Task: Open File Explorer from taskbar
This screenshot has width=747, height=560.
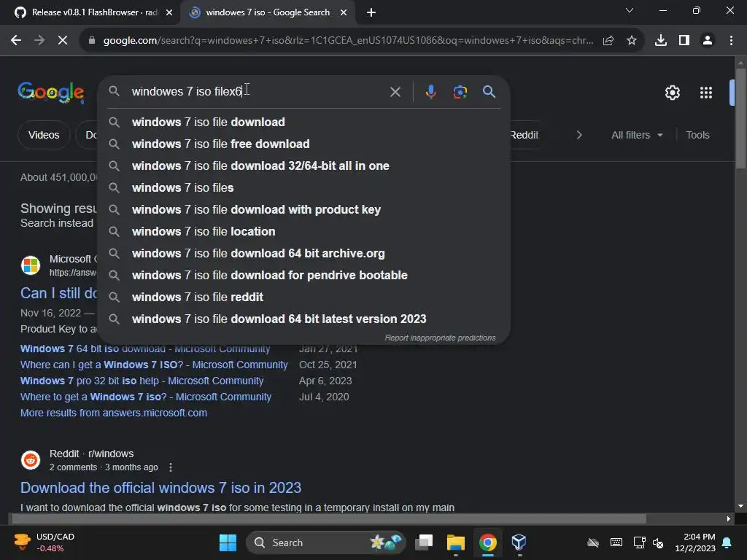Action: [455, 542]
